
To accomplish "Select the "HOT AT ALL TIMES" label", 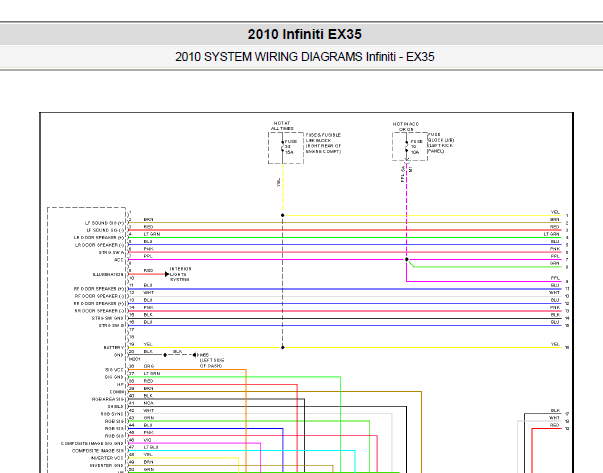I will click(282, 126).
